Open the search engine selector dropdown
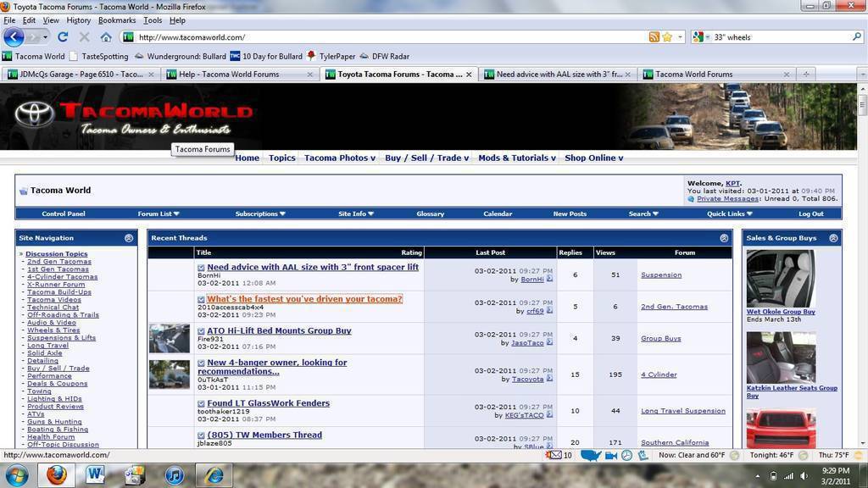The height and width of the screenshot is (488, 868). tap(701, 37)
